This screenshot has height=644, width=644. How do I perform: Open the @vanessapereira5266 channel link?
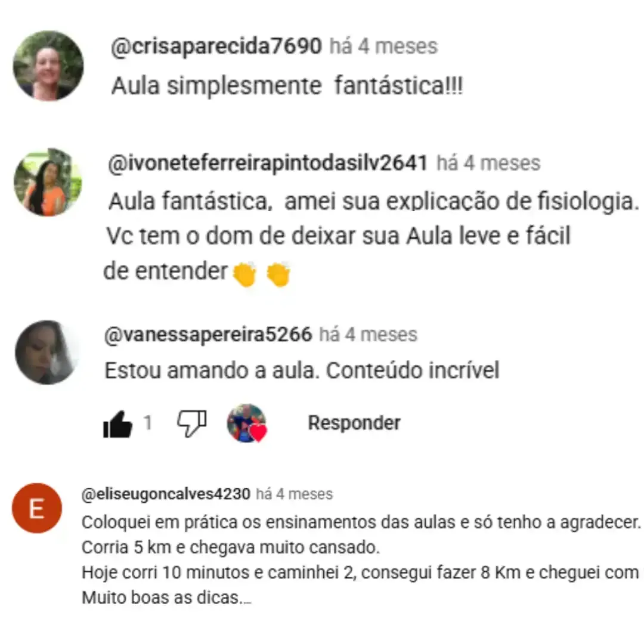[x=208, y=335]
